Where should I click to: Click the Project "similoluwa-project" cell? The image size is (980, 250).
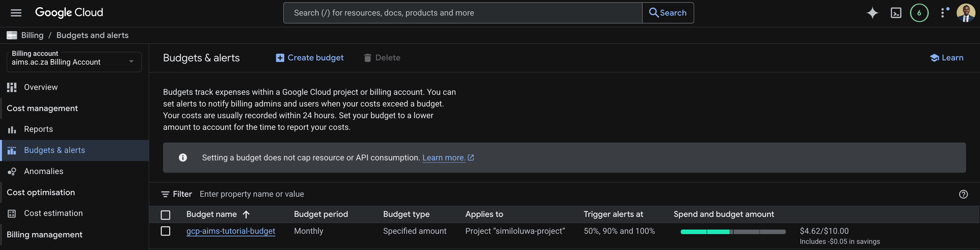pyautogui.click(x=515, y=231)
